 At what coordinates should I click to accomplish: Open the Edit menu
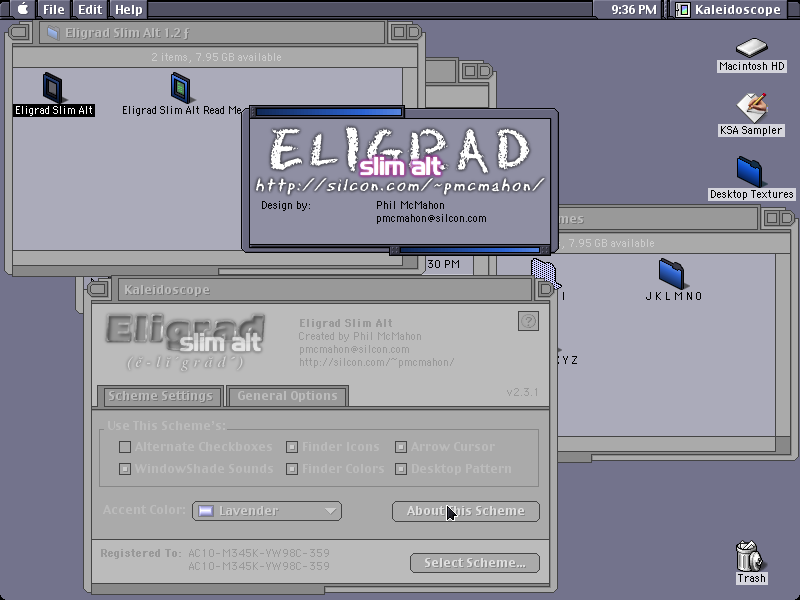[90, 10]
